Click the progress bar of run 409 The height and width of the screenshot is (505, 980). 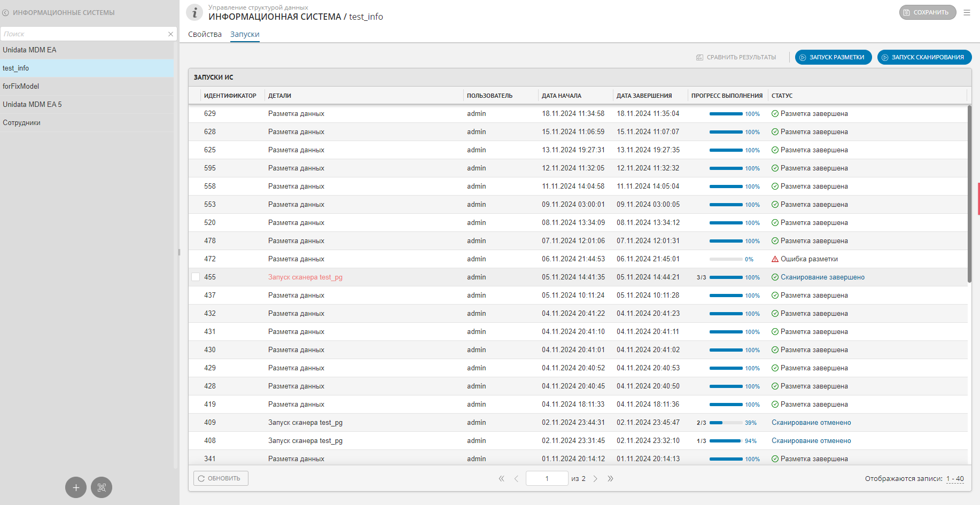pos(725,423)
